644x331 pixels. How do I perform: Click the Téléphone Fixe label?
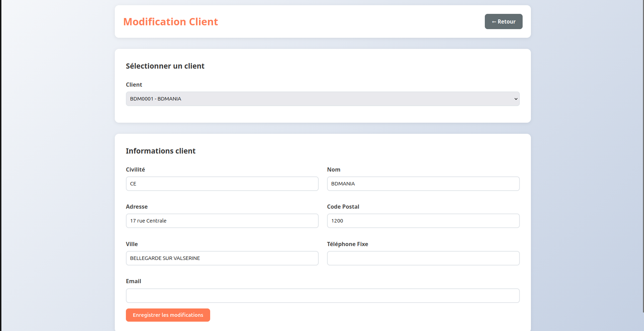pos(347,244)
